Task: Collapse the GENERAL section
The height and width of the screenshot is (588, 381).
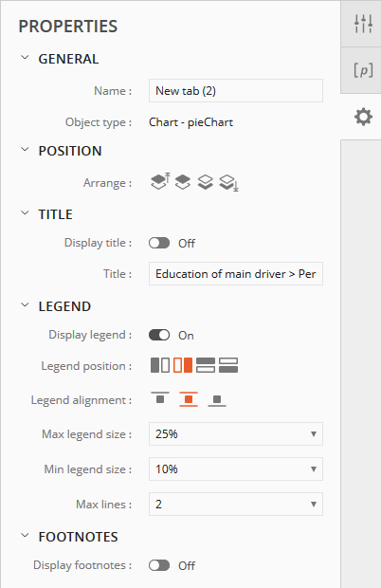Action: coord(25,58)
